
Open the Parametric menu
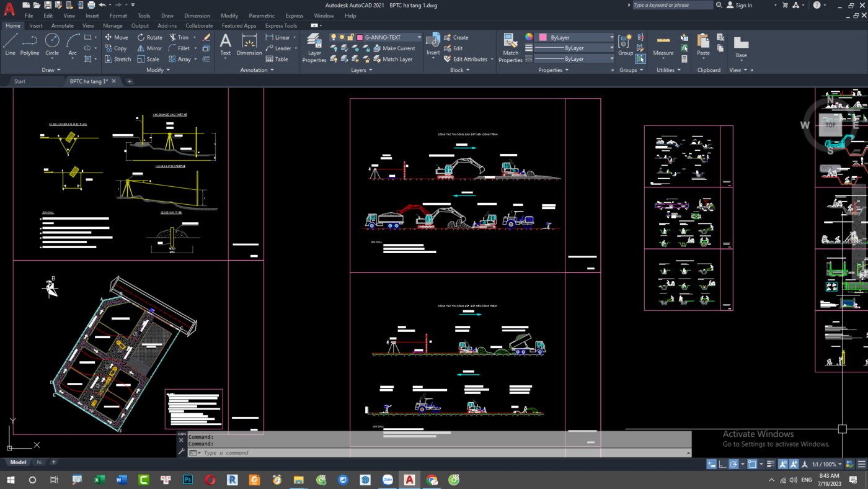(x=262, y=16)
